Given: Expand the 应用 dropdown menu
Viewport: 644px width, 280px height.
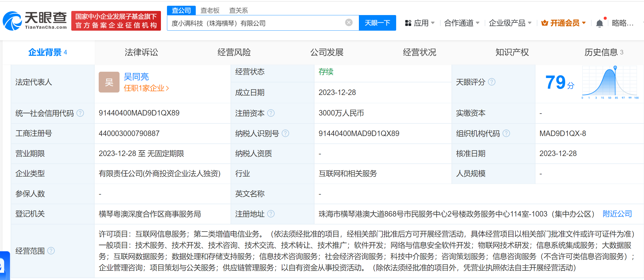Looking at the screenshot, I should click(420, 23).
